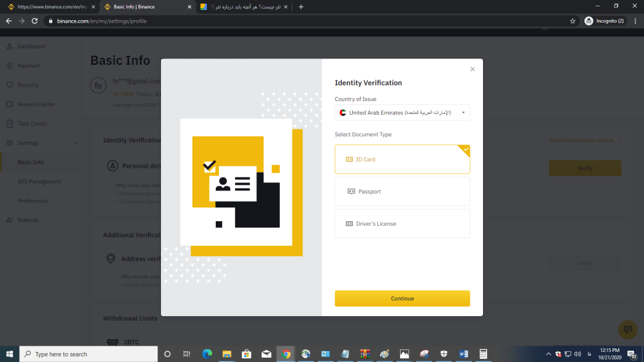
Task: Close the Basic Info | Binance tab
Action: 189,7
